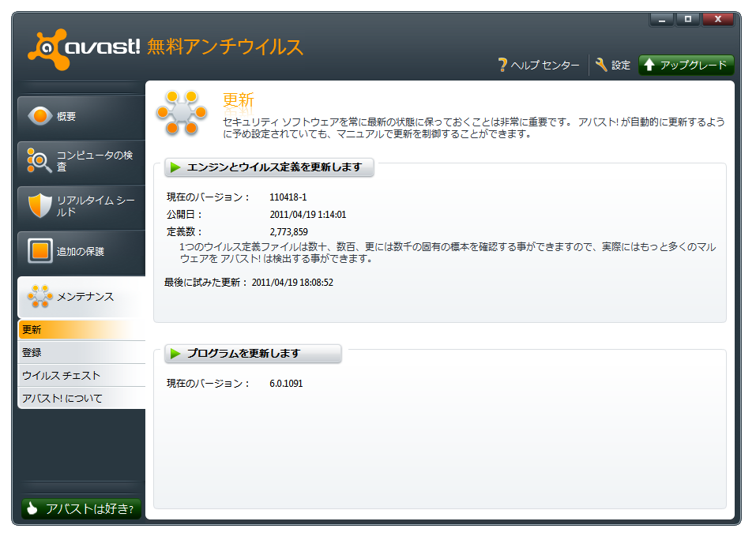Select the 更新 submenu item
Viewport: 756px width, 540px height.
coord(81,329)
